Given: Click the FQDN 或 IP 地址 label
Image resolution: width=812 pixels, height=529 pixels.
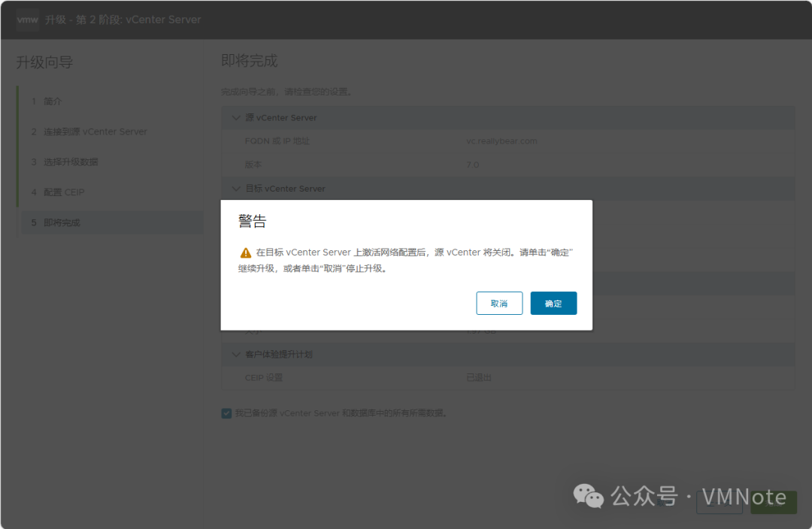Looking at the screenshot, I should pyautogui.click(x=277, y=141).
